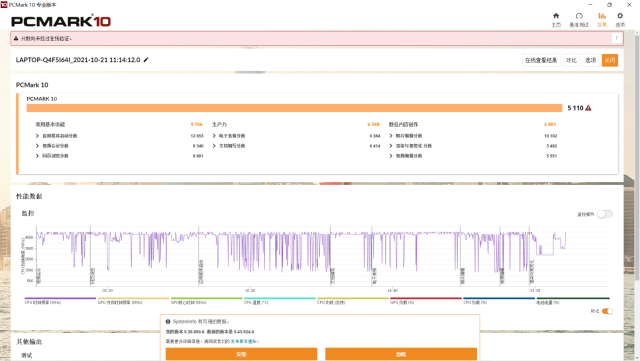Edit result name with pencil icon
Screen dimensions: 640x361
146,60
